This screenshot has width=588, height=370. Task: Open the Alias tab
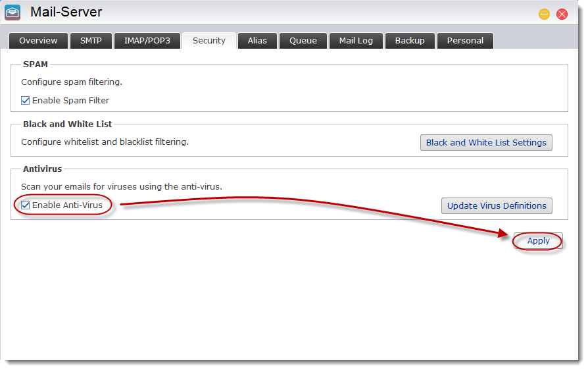coord(257,41)
